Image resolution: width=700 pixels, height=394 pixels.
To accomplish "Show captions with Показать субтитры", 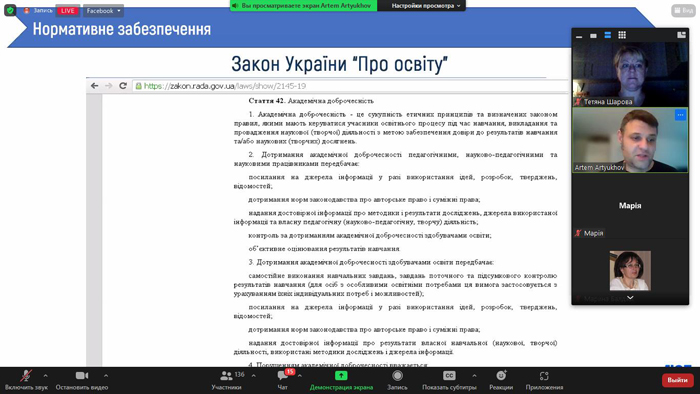I will tap(449, 381).
